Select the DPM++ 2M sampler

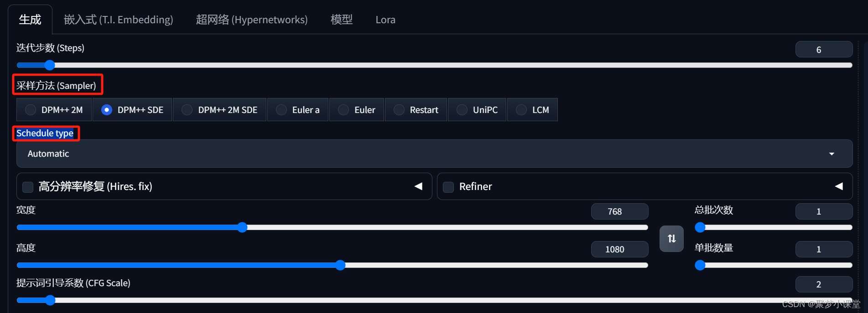pyautogui.click(x=54, y=110)
